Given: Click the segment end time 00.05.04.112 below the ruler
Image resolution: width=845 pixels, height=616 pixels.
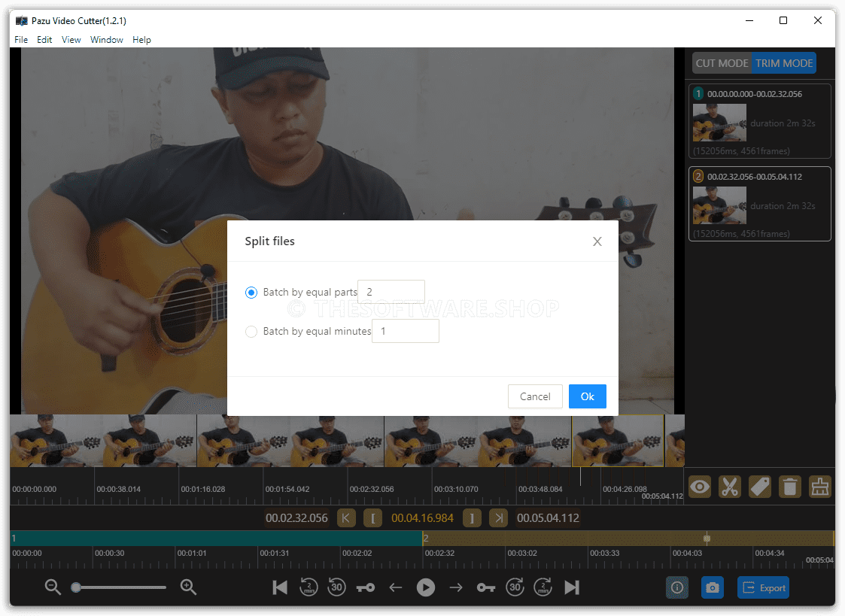Looking at the screenshot, I should (548, 518).
